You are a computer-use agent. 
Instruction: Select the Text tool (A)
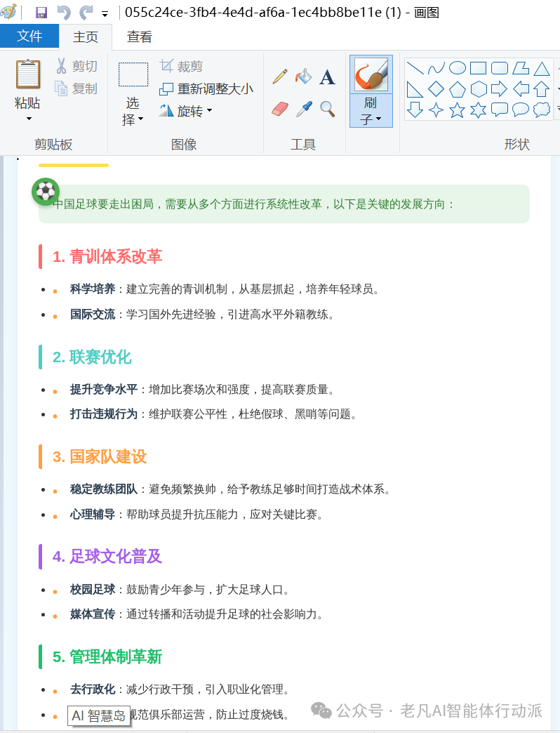(327, 77)
